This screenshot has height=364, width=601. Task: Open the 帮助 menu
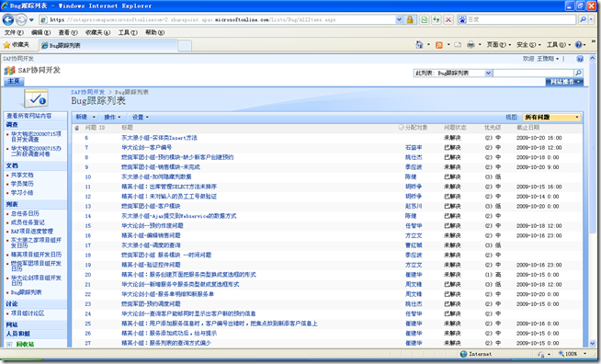coord(155,32)
